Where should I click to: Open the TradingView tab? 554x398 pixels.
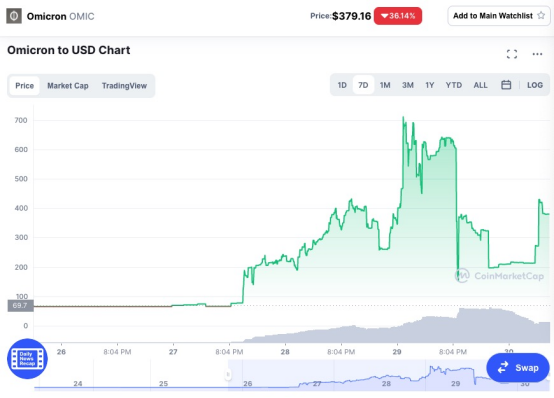tap(124, 86)
